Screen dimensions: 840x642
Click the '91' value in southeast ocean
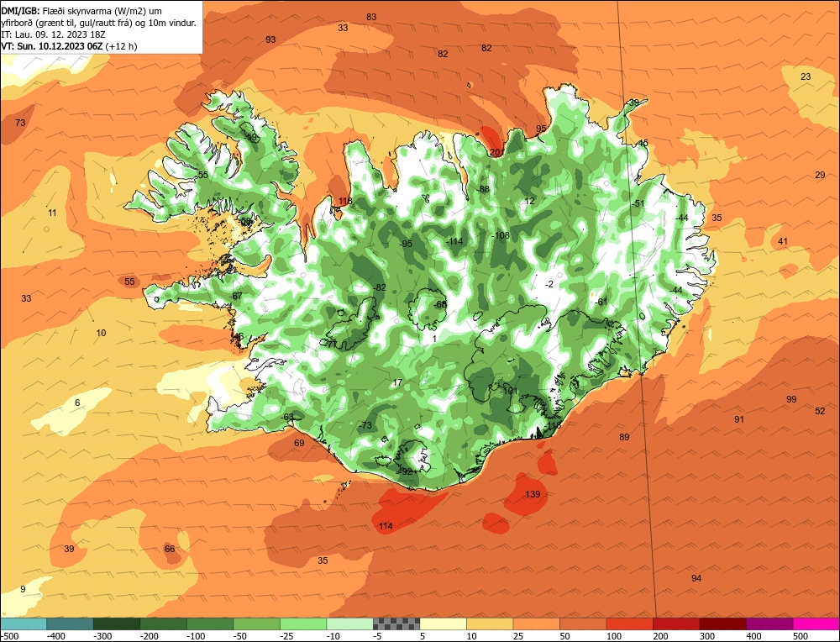[739, 419]
